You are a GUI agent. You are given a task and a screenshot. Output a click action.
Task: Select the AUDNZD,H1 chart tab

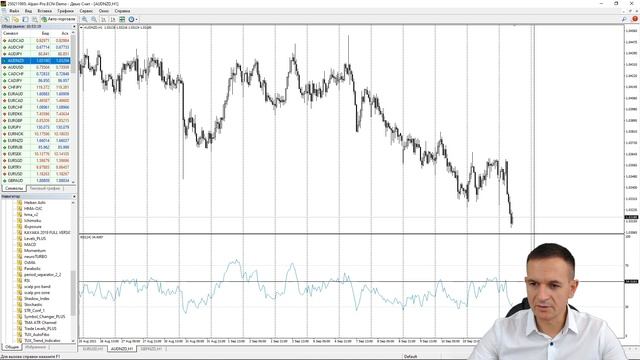coord(122,349)
